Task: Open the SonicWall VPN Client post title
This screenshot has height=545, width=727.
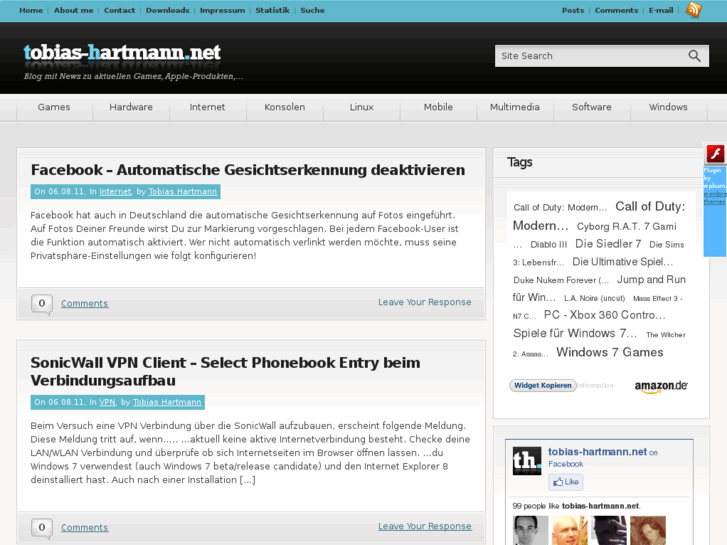Action: pyautogui.click(x=225, y=372)
